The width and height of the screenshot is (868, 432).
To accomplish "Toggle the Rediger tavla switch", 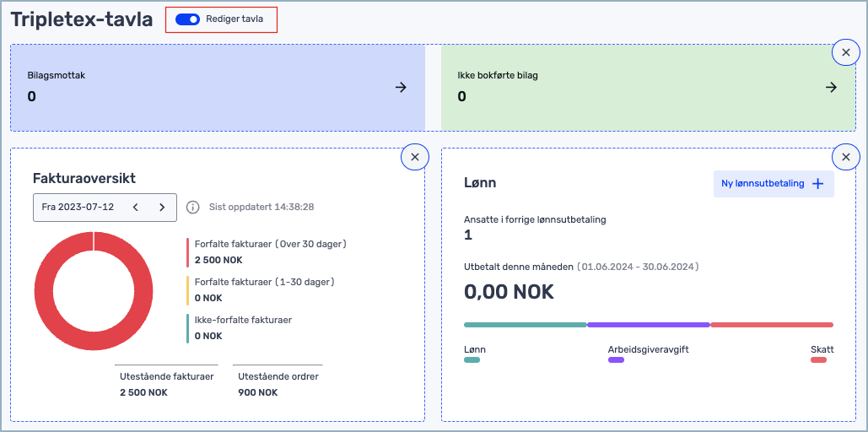I will click(187, 19).
